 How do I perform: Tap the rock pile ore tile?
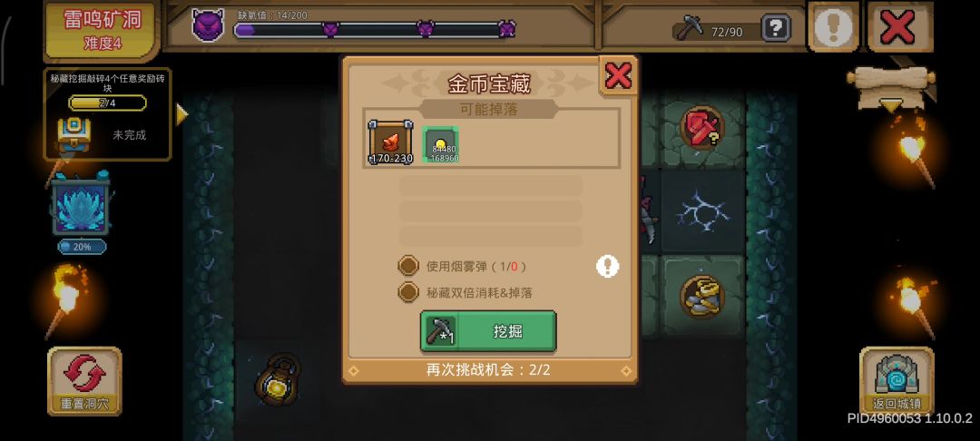(x=703, y=296)
